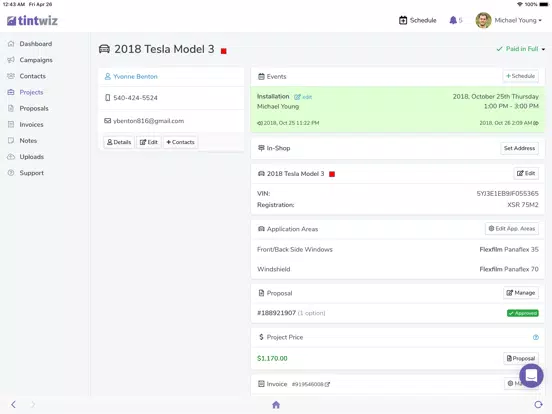Click the registration XSR 75M2
This screenshot has width=552, height=414.
pos(523,205)
